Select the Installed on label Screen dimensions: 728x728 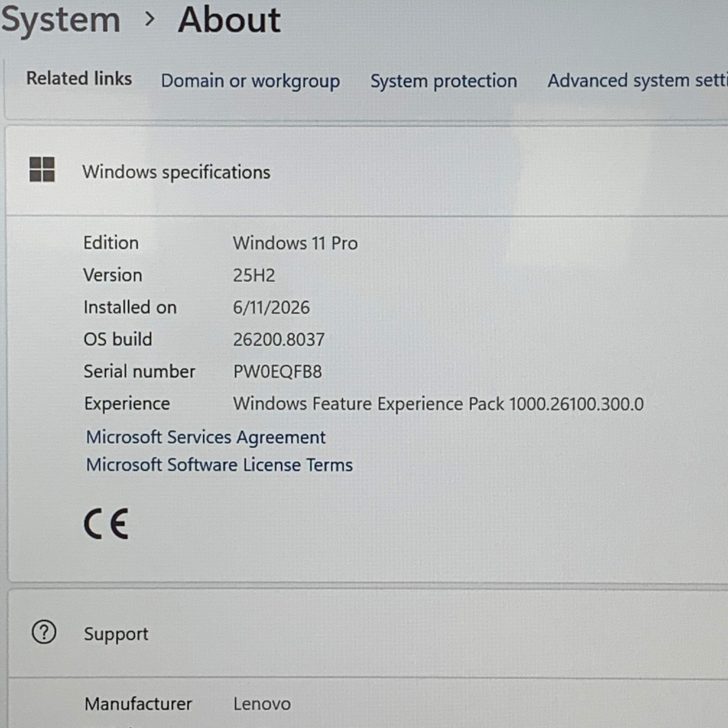point(130,307)
